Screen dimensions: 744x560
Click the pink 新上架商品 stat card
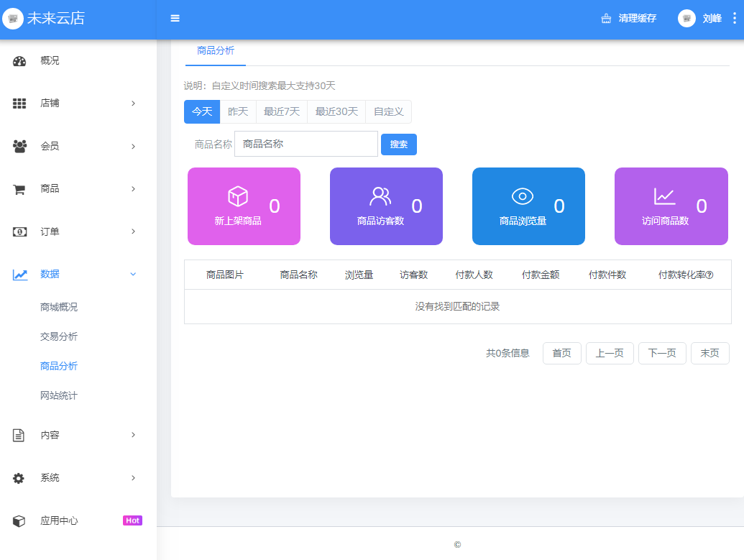[244, 206]
